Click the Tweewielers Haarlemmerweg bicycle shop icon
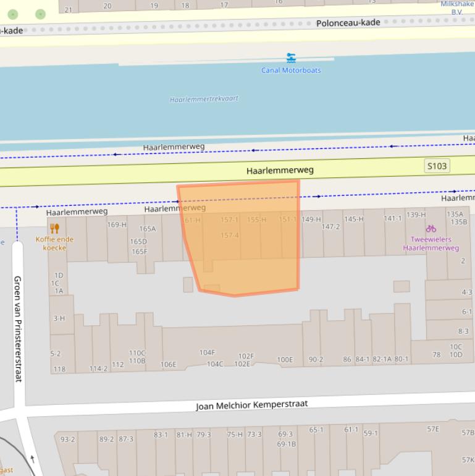The image size is (475, 476). coord(431,229)
